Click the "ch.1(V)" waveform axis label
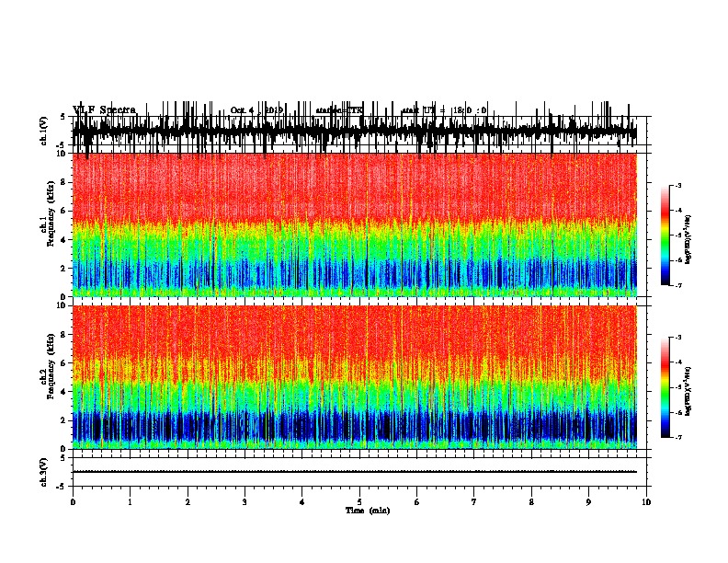Image resolution: width=728 pixels, height=563 pixels. click(x=44, y=131)
